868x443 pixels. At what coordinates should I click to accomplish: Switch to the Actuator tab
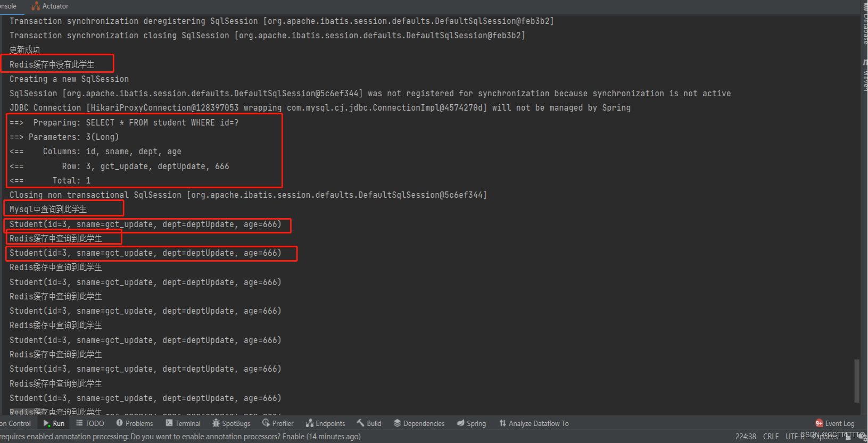tap(50, 6)
